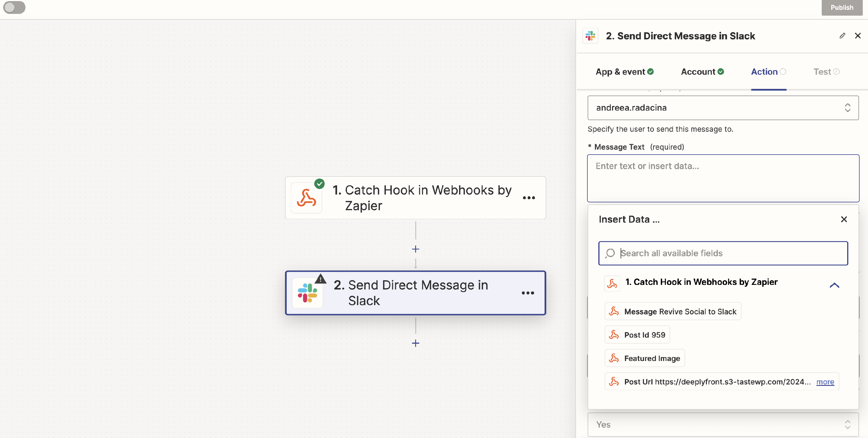Close the Insert Data popup
This screenshot has width=868, height=438.
(844, 219)
